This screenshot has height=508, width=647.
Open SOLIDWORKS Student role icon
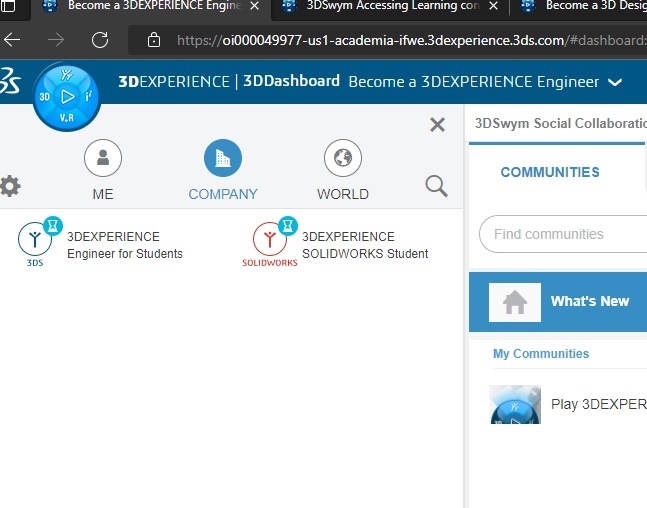pyautogui.click(x=270, y=240)
